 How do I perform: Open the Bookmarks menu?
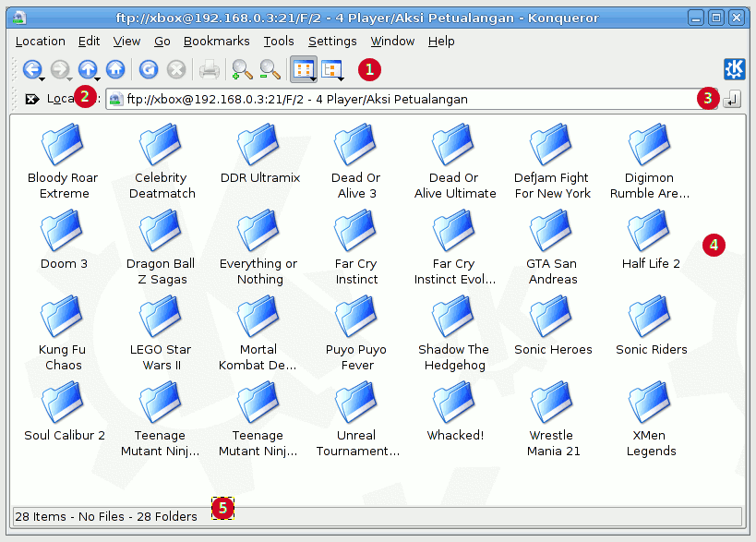[x=217, y=42]
